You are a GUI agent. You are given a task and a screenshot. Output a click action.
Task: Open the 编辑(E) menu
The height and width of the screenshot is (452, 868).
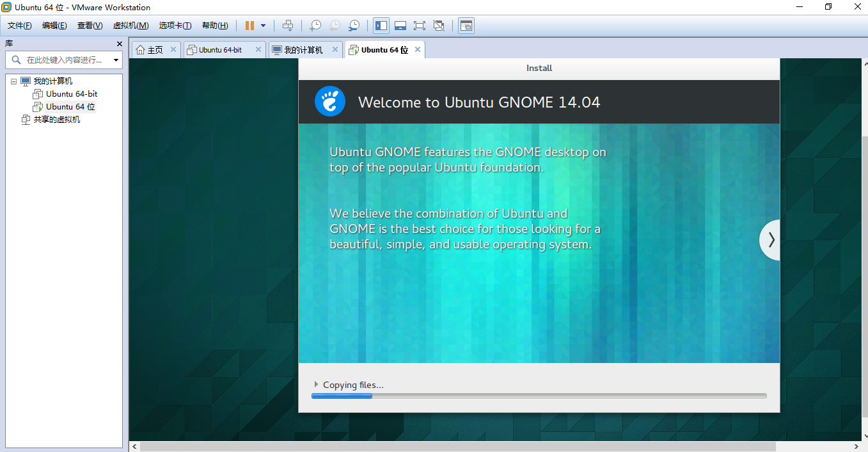tap(54, 26)
